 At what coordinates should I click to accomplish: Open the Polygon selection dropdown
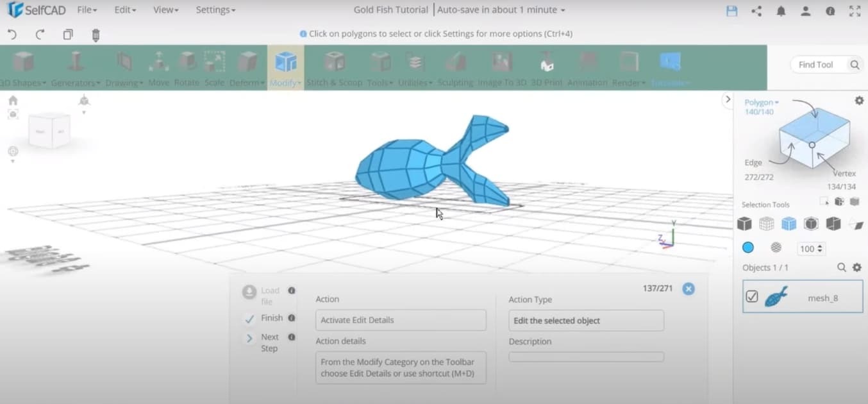(x=760, y=102)
